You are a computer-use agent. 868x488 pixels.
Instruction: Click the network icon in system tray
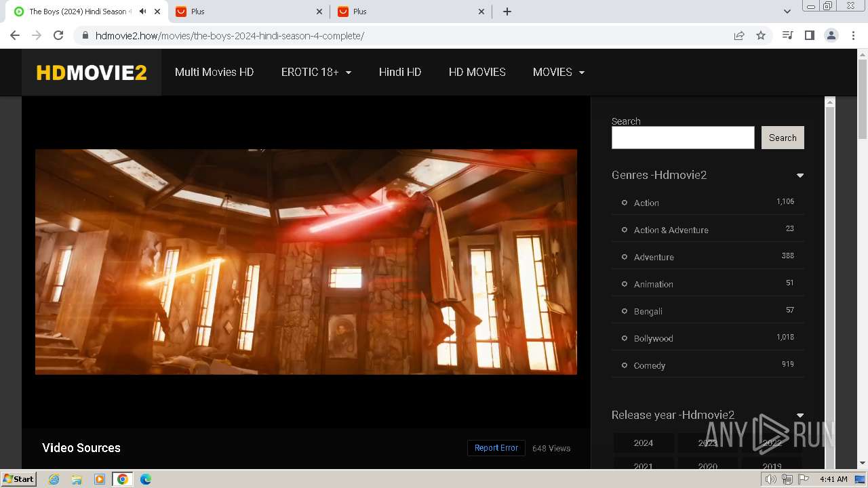787,479
